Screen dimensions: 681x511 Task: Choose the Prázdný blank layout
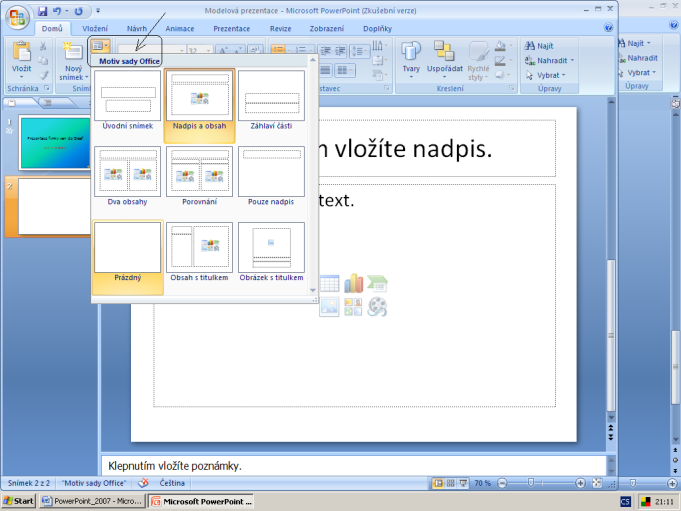(128, 257)
